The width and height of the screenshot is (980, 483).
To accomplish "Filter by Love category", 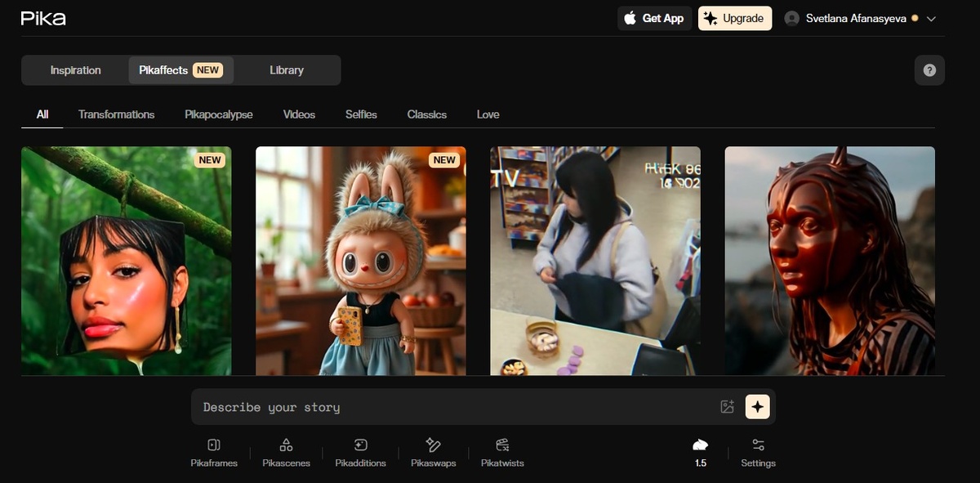I will tap(488, 114).
